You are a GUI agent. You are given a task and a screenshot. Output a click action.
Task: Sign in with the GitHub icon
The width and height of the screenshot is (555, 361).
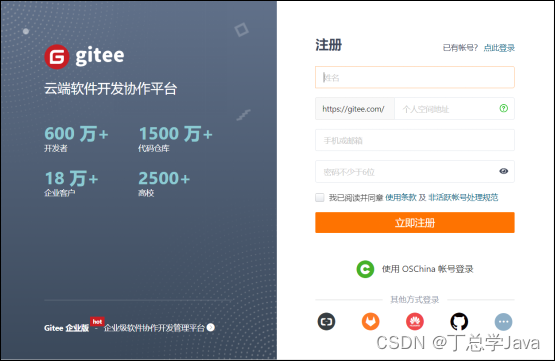(x=459, y=322)
